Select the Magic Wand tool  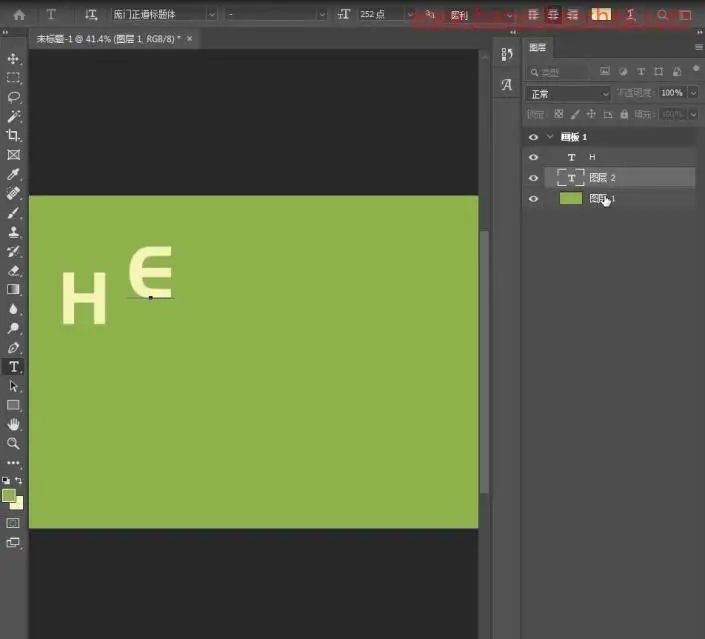click(x=13, y=116)
